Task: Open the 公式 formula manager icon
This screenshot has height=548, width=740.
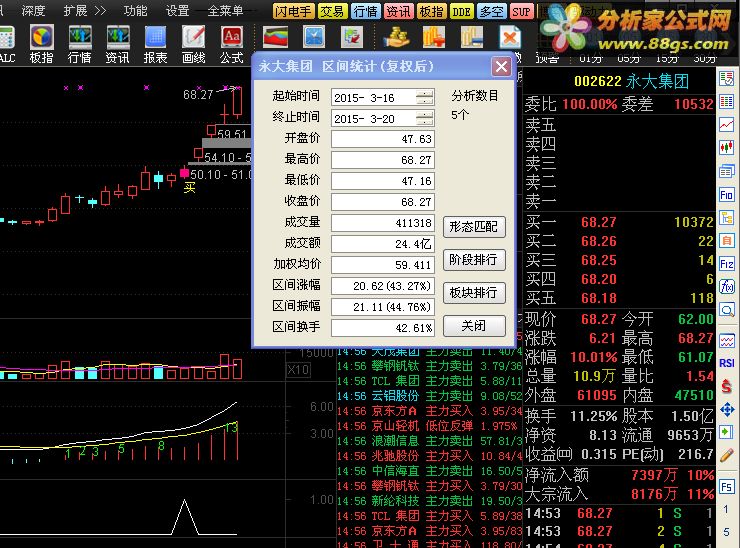Action: [x=232, y=37]
